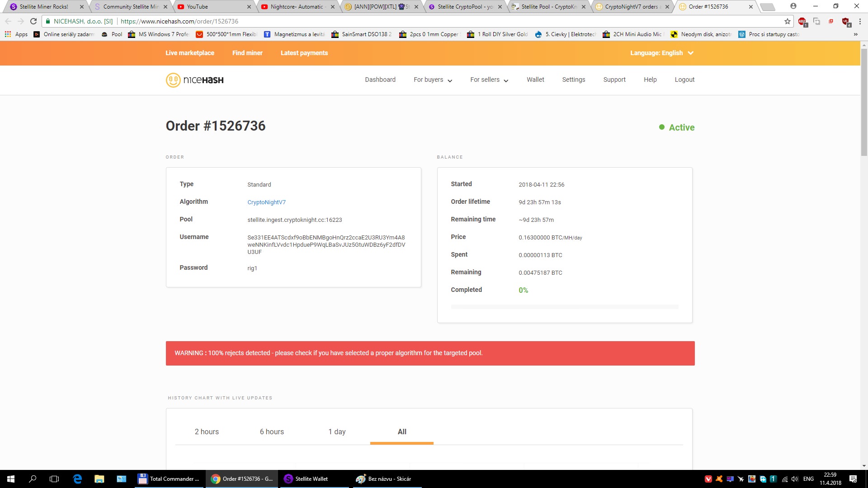868x488 pixels.
Task: Click the 100% rejects warning banner
Action: click(x=430, y=353)
